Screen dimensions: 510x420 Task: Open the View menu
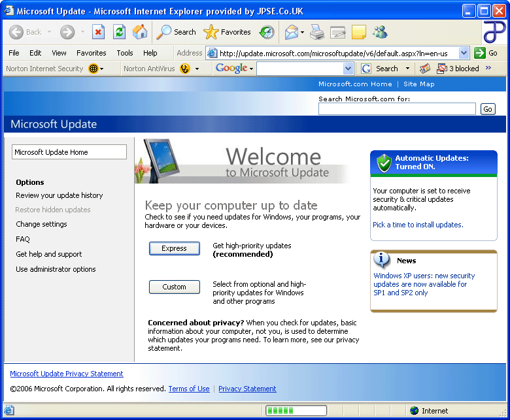point(59,53)
